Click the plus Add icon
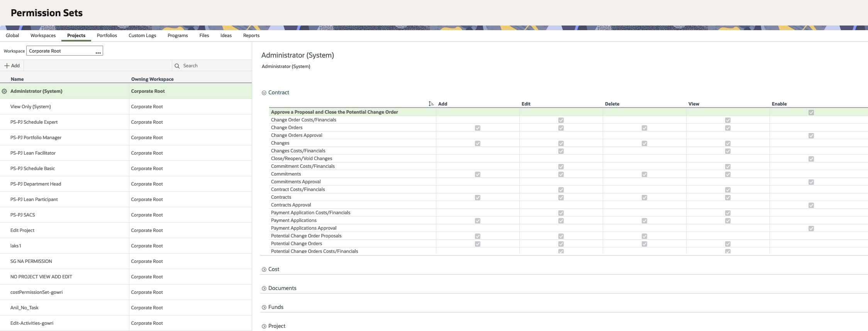This screenshot has width=868, height=331. [7, 66]
